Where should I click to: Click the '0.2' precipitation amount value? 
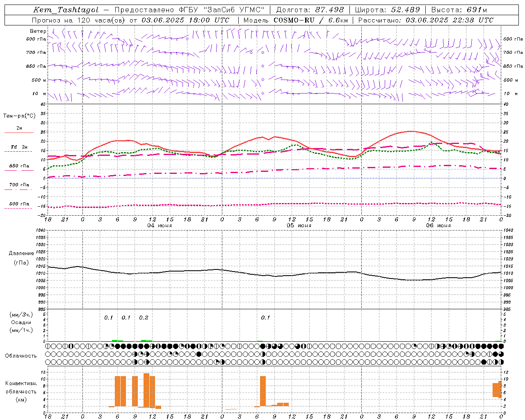[144, 318]
